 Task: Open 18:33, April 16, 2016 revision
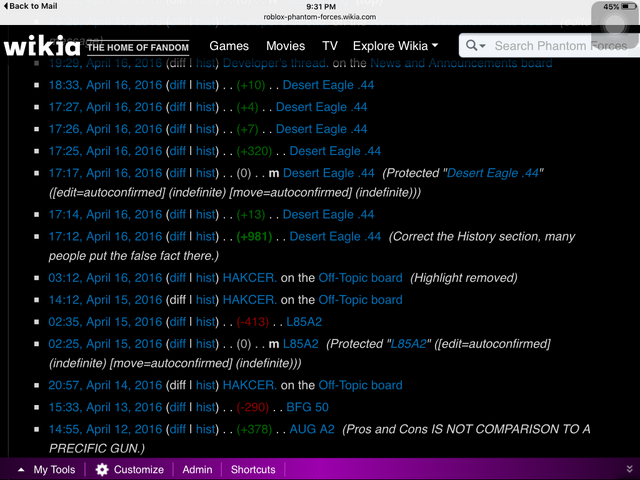point(105,85)
